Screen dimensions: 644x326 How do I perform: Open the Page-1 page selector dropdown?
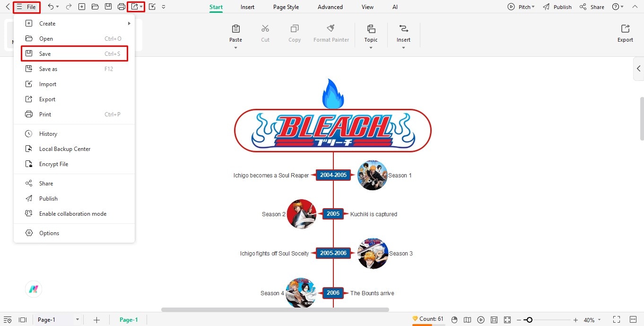[58, 320]
